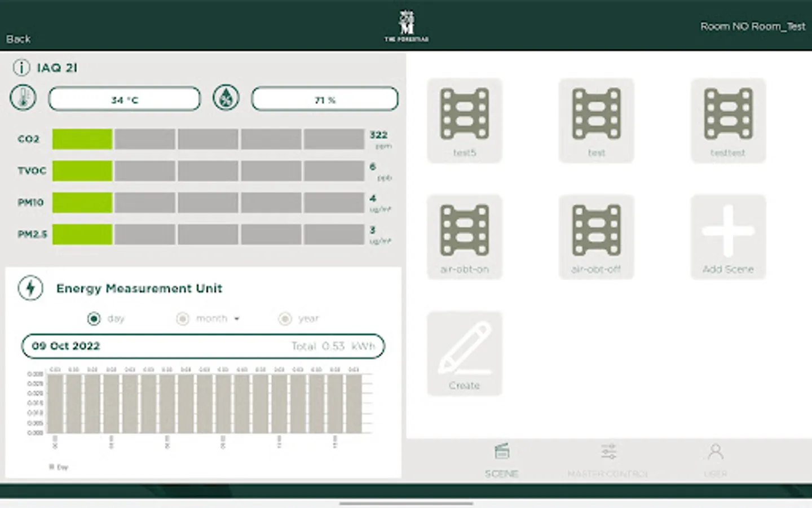Tap the IAQ 21 info icon
812x508 pixels.
pyautogui.click(x=21, y=68)
